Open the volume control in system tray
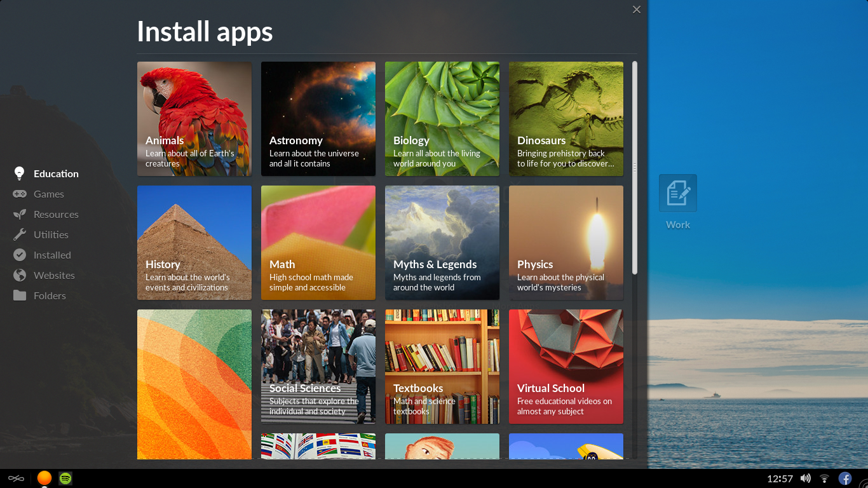This screenshot has height=488, width=868. pos(806,478)
